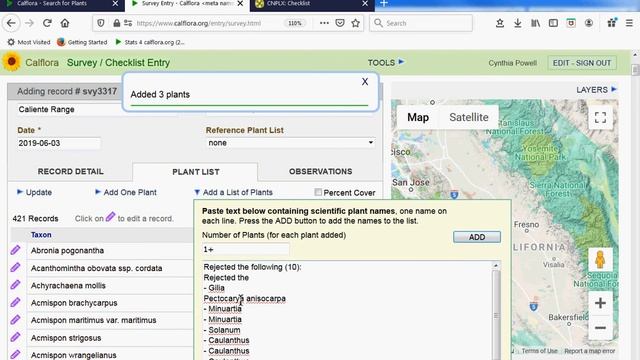Viewport: 640px width, 360px height.
Task: Close the CNPLX Checklist tab
Action: click(x=365, y=4)
